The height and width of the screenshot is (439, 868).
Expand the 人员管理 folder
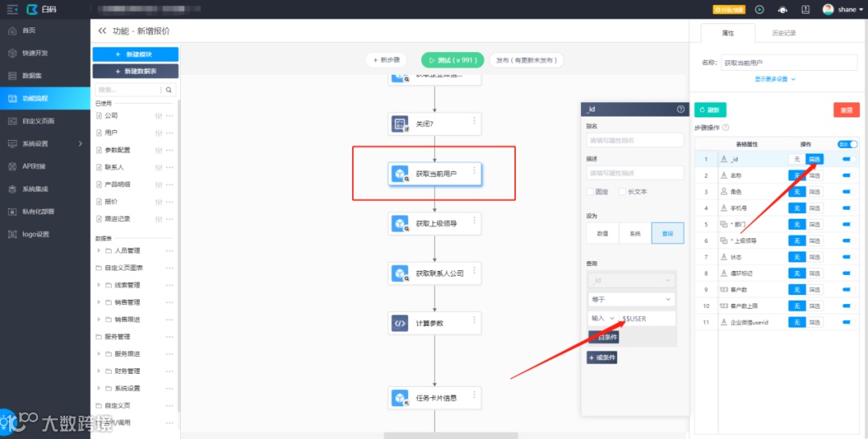click(x=99, y=251)
